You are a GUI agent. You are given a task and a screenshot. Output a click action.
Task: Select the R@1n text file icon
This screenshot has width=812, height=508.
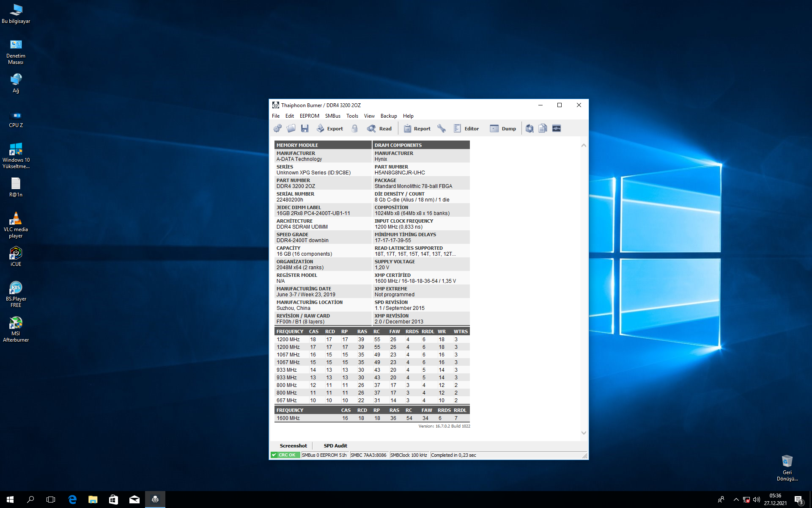pos(16,187)
